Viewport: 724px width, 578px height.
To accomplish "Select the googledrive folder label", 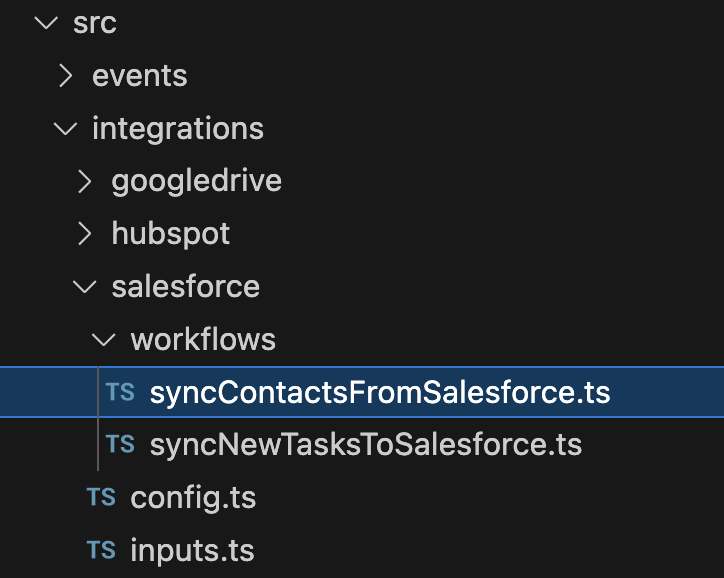I will click(197, 181).
